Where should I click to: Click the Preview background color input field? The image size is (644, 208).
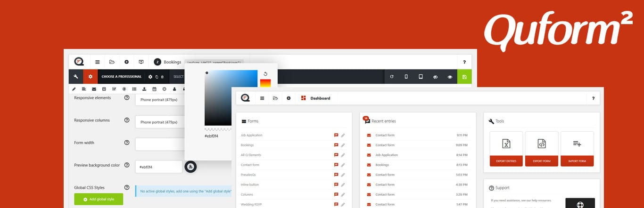tap(159, 167)
